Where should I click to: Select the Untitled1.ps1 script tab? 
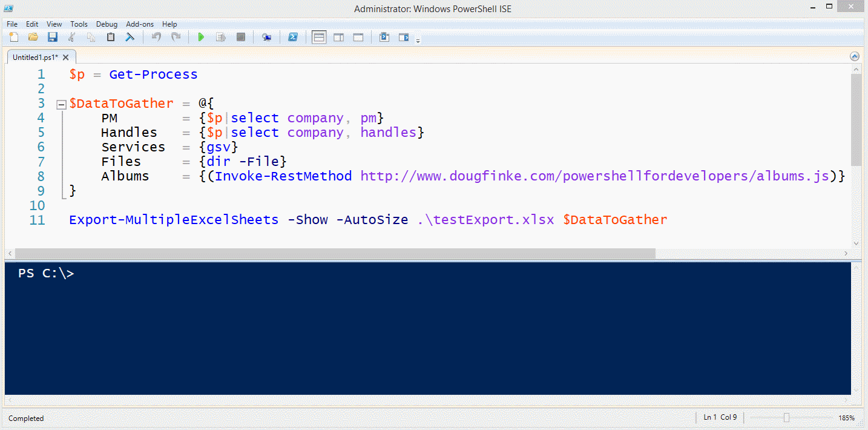(35, 58)
